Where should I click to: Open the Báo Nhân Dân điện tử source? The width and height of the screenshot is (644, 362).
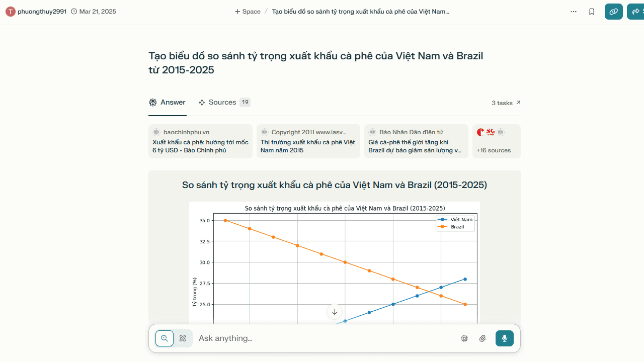pyautogui.click(x=416, y=141)
